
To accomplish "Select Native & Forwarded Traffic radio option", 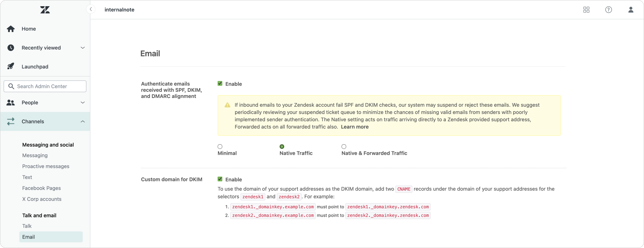I will 344,147.
